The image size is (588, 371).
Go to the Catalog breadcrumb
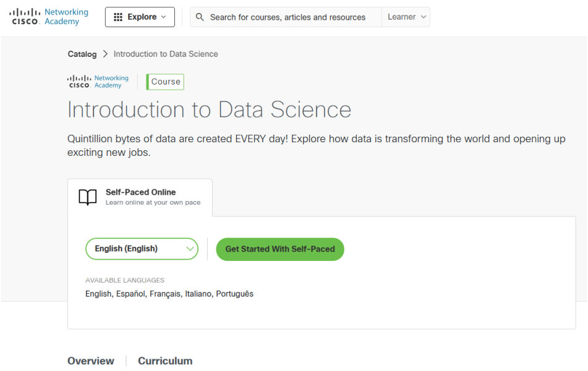click(82, 54)
